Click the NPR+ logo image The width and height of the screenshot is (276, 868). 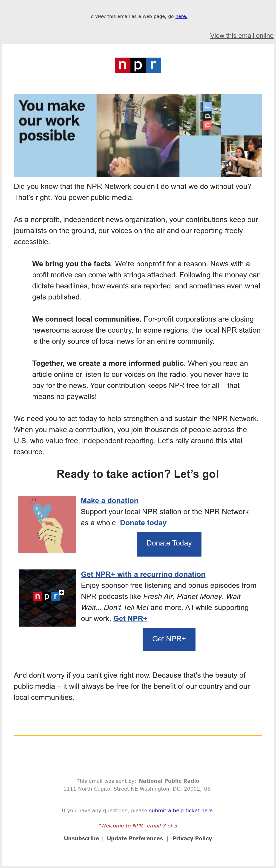(x=47, y=598)
